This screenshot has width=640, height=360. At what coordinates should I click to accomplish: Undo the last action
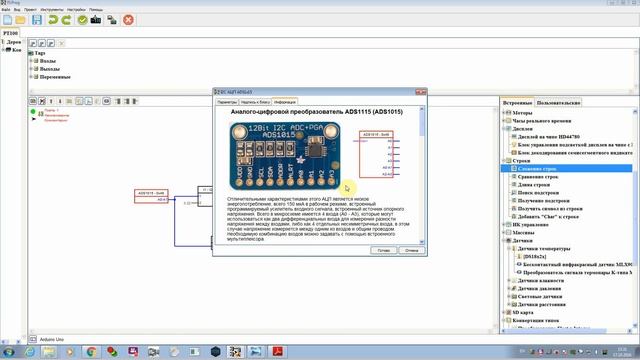pos(53,20)
